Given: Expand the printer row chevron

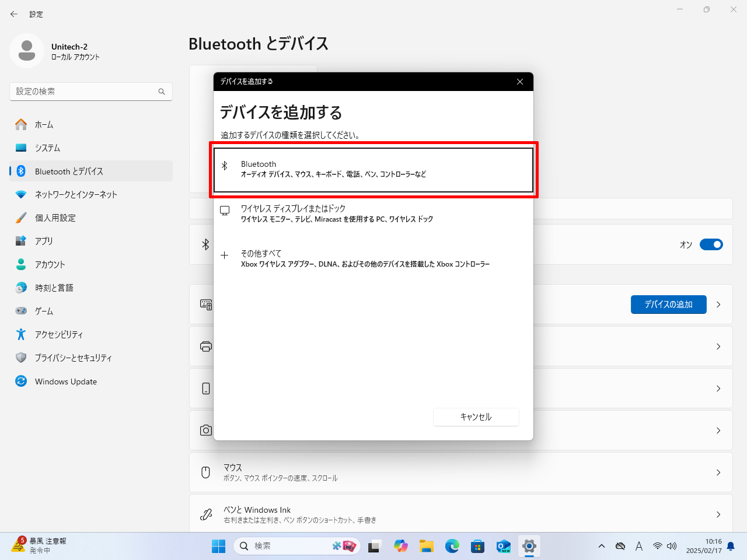Looking at the screenshot, I should (718, 346).
